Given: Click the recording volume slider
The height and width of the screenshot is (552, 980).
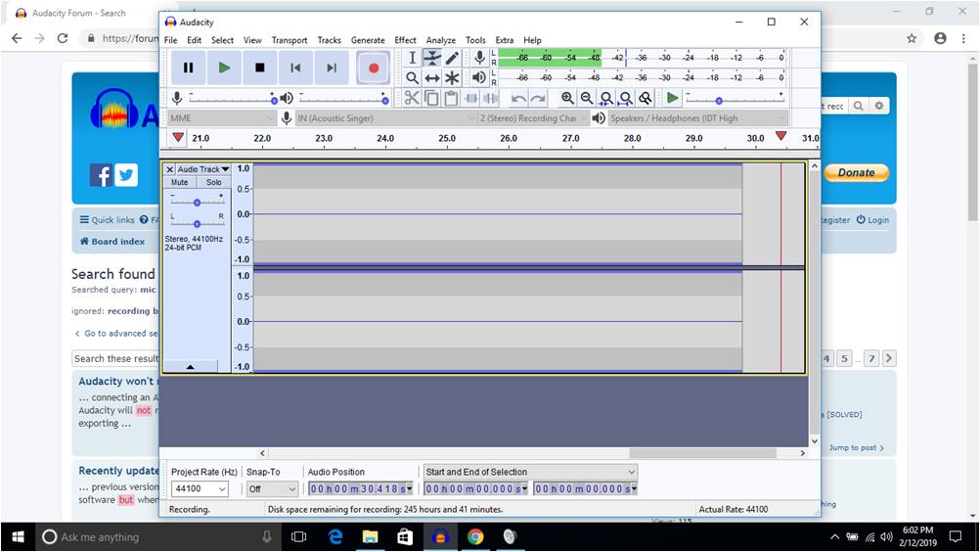Looking at the screenshot, I should click(x=233, y=98).
